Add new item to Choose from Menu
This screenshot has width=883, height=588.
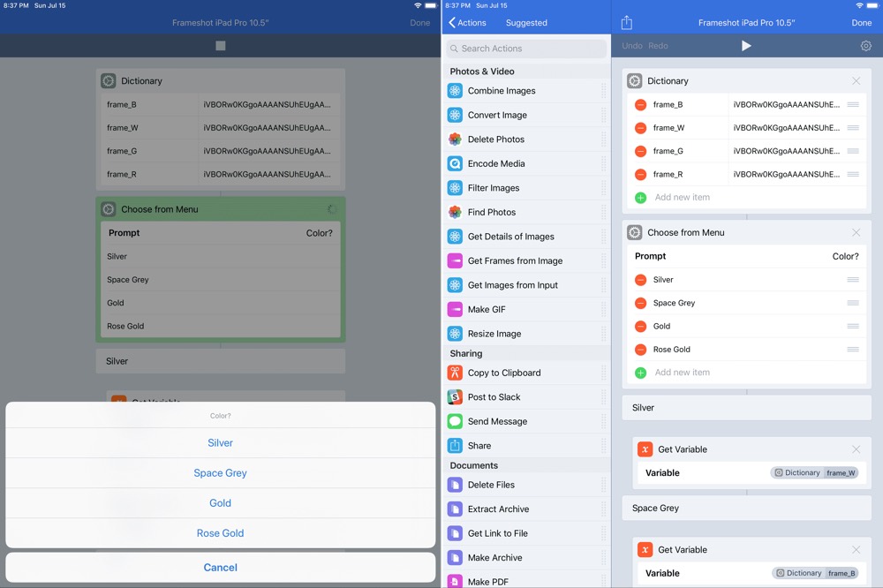click(747, 373)
